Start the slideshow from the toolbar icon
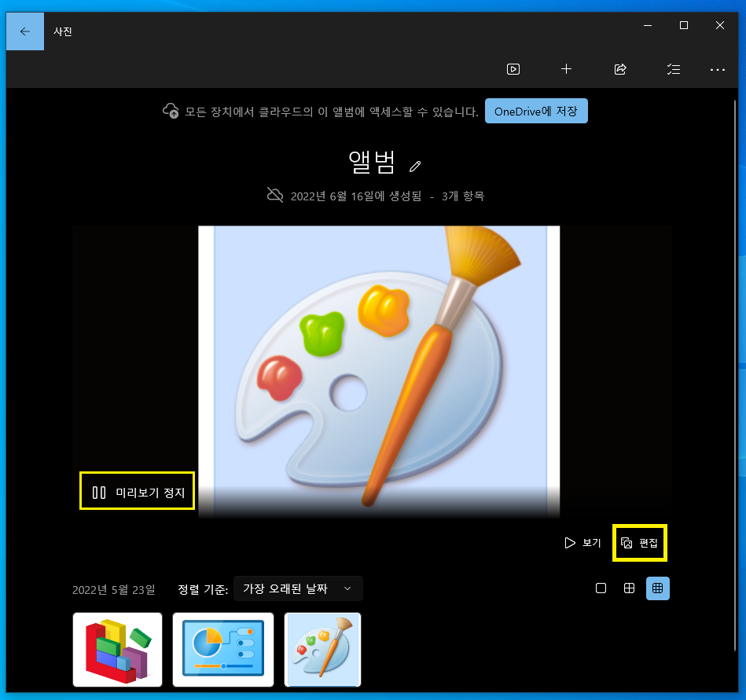746x700 pixels. pos(513,69)
